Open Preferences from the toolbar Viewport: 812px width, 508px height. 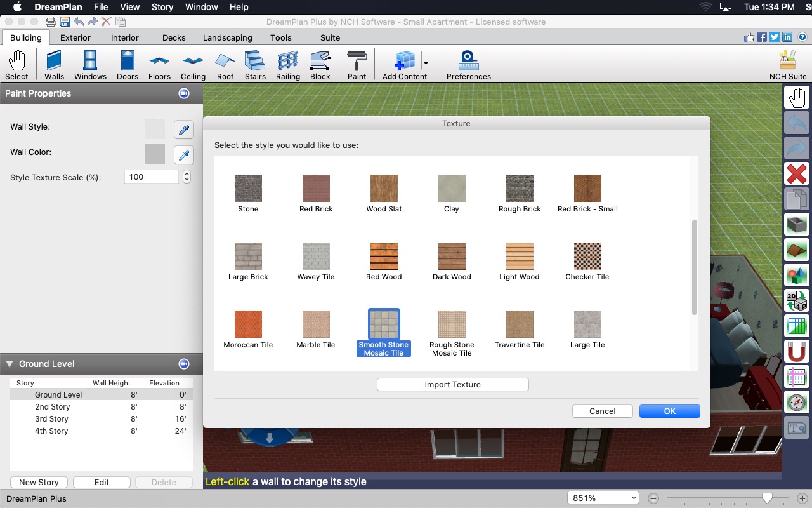coord(468,65)
